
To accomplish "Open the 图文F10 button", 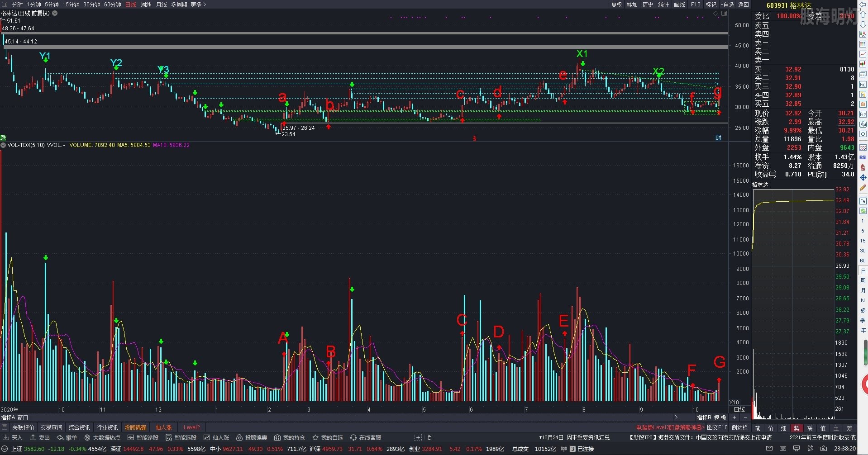I will (717, 427).
